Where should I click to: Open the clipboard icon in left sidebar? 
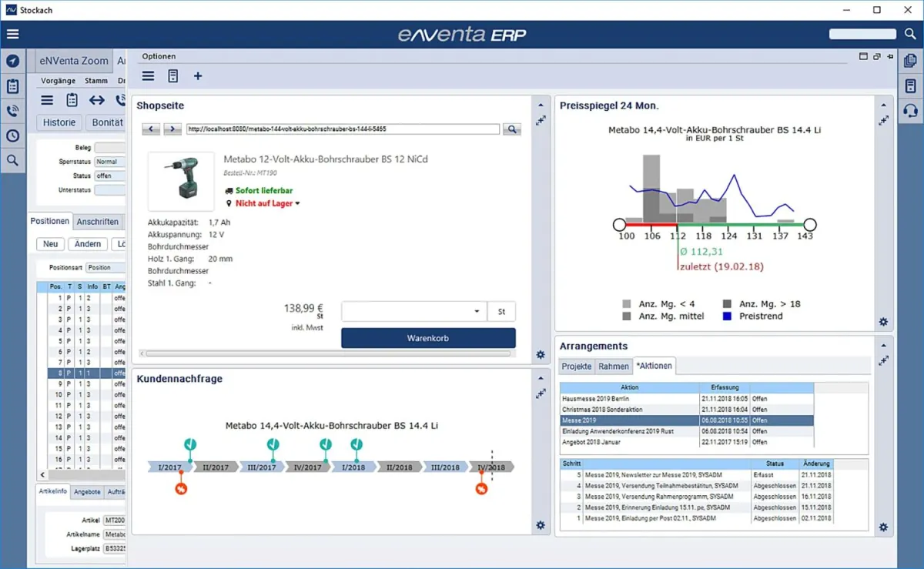click(12, 86)
